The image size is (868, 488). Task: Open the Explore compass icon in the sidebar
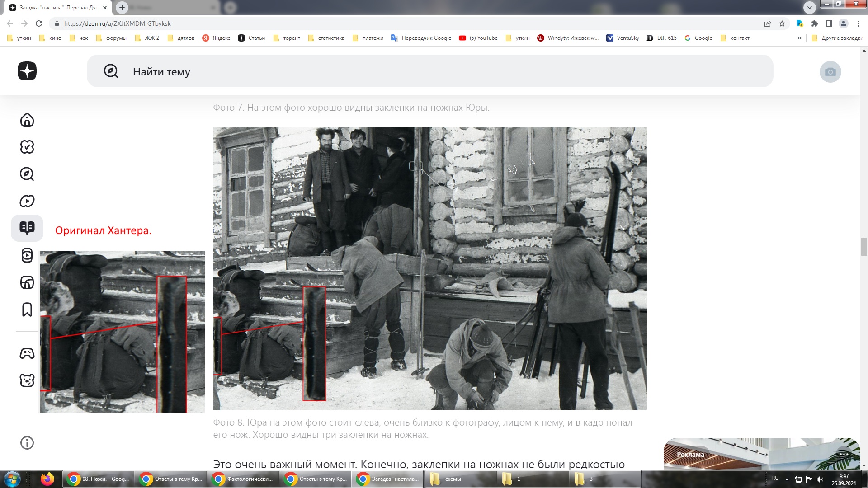[x=27, y=174]
